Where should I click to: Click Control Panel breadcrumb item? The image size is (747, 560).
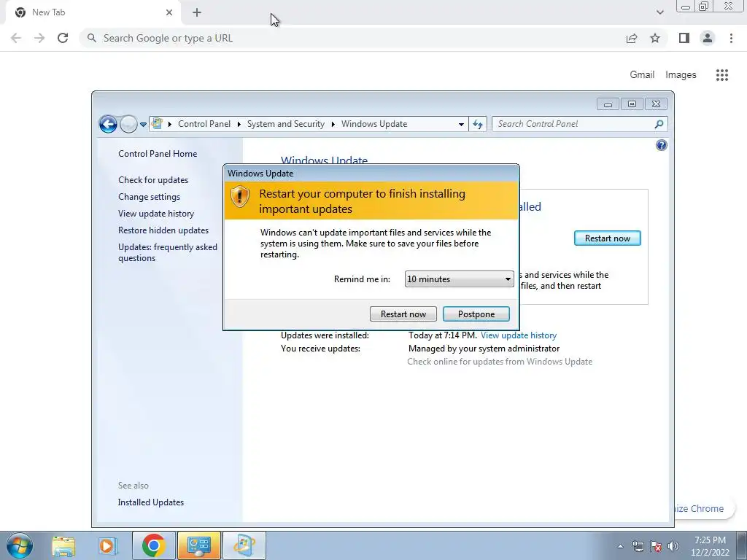[x=204, y=124]
